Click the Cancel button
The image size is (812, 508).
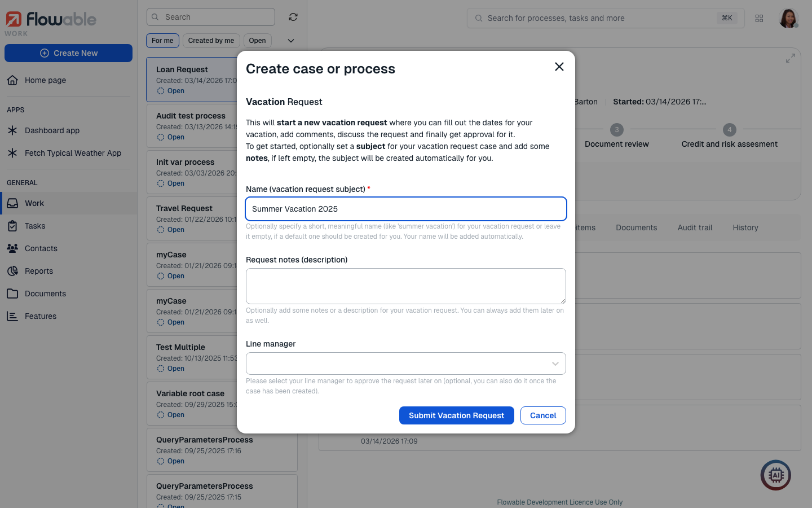pos(543,415)
